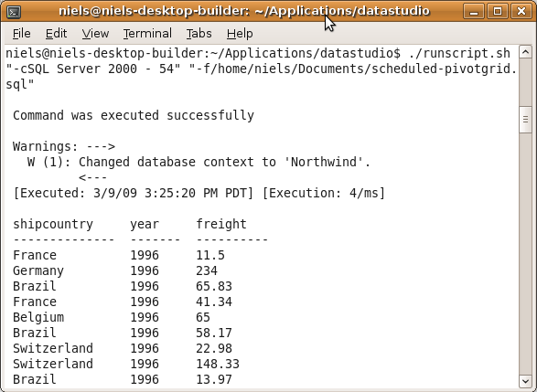Click the Belgium row in output
Image resolution: width=537 pixels, height=392 pixels.
tap(112, 317)
